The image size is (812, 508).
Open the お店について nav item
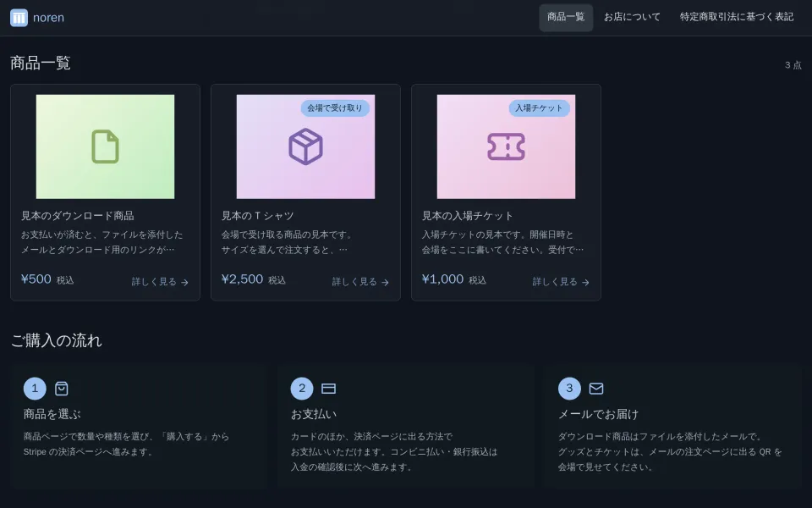632,17
